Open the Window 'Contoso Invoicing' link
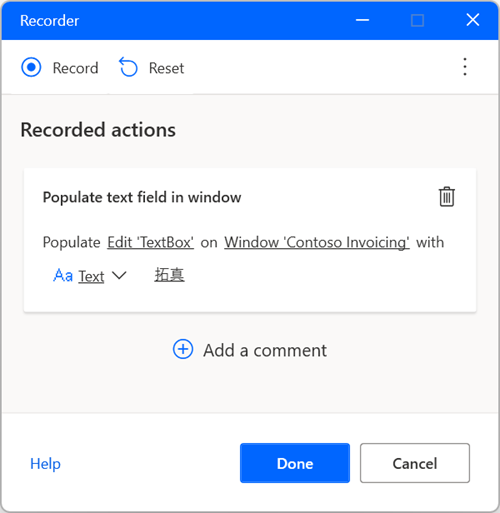 (317, 242)
